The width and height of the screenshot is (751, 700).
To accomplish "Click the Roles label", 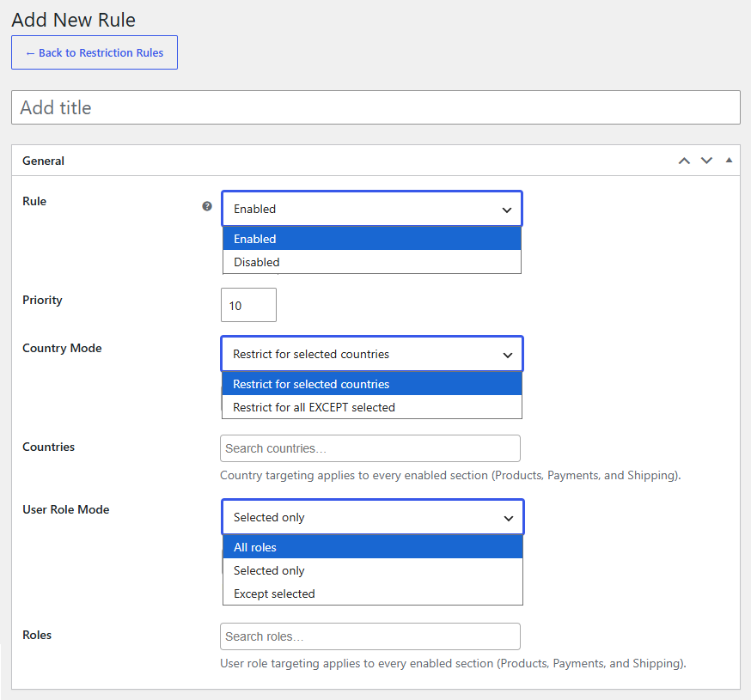I will tap(37, 635).
